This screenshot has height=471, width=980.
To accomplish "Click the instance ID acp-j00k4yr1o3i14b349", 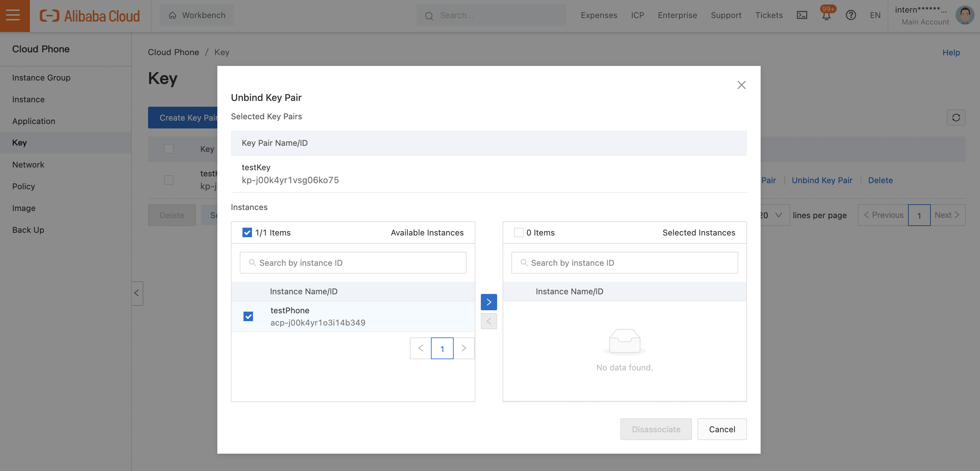I will 317,322.
